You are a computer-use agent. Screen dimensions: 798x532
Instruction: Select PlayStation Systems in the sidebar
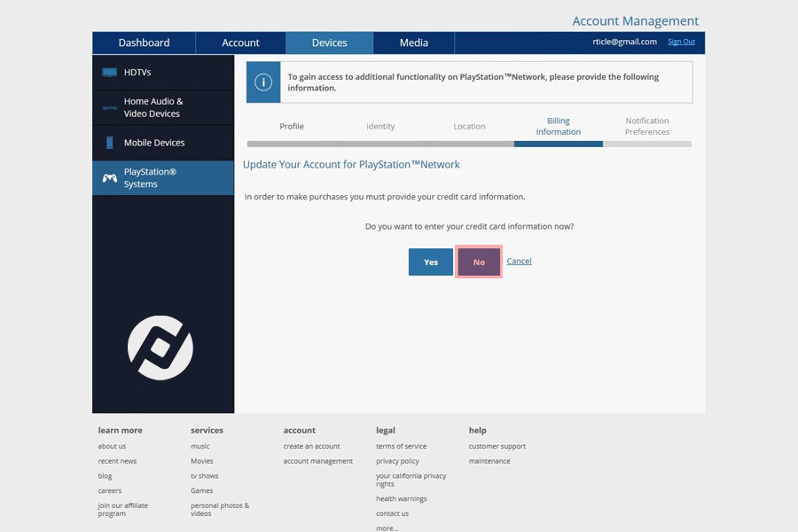tap(163, 177)
